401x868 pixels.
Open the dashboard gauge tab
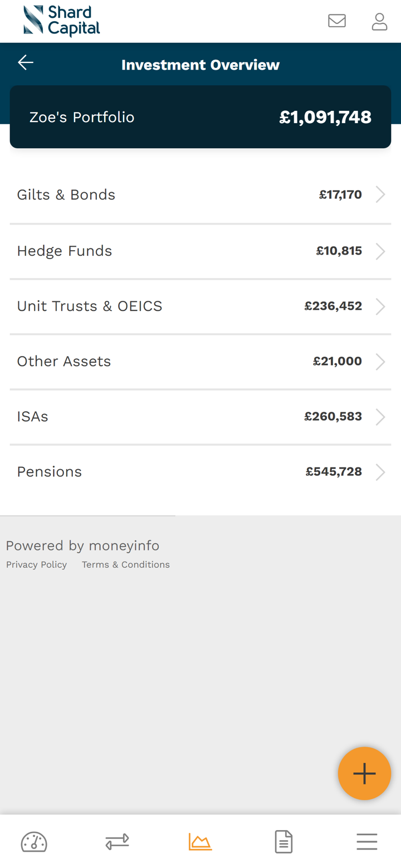pos(34,842)
